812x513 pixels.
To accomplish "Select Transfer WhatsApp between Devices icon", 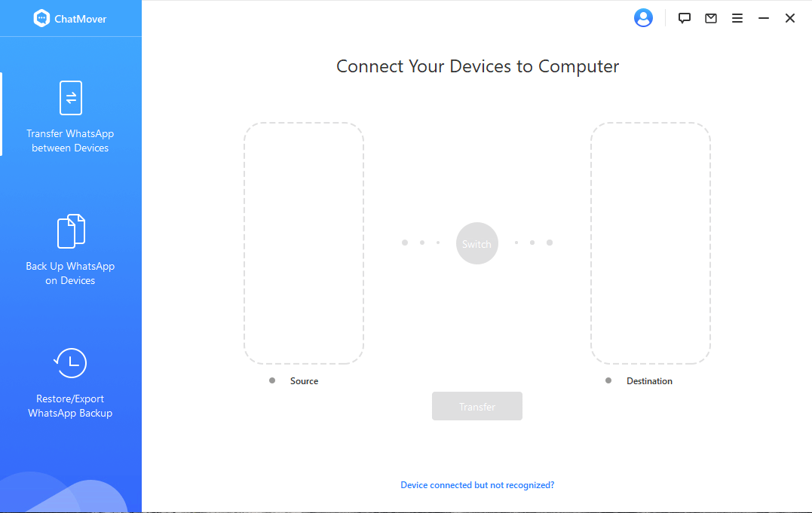I will click(x=70, y=98).
